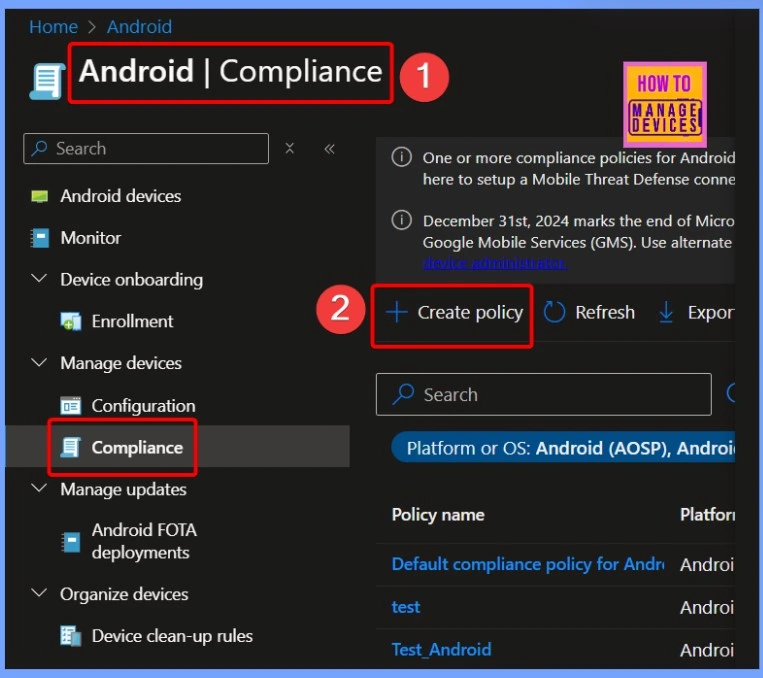Image resolution: width=763 pixels, height=678 pixels.
Task: Click the Android Compliance scroll page icon
Action: tap(48, 81)
